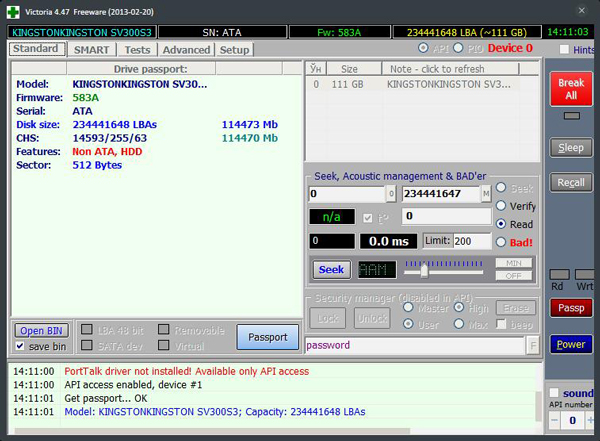Uncheck the save bin checkbox
The width and height of the screenshot is (600, 441).
coord(20,346)
